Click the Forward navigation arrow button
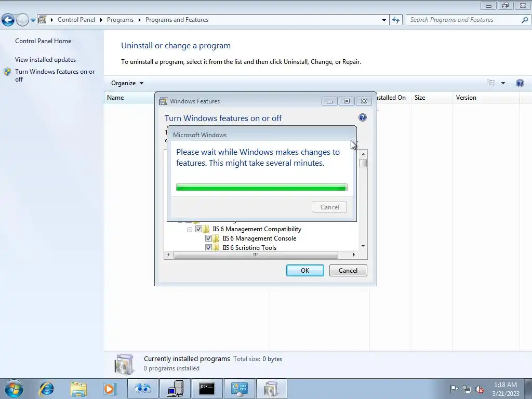 tap(22, 20)
